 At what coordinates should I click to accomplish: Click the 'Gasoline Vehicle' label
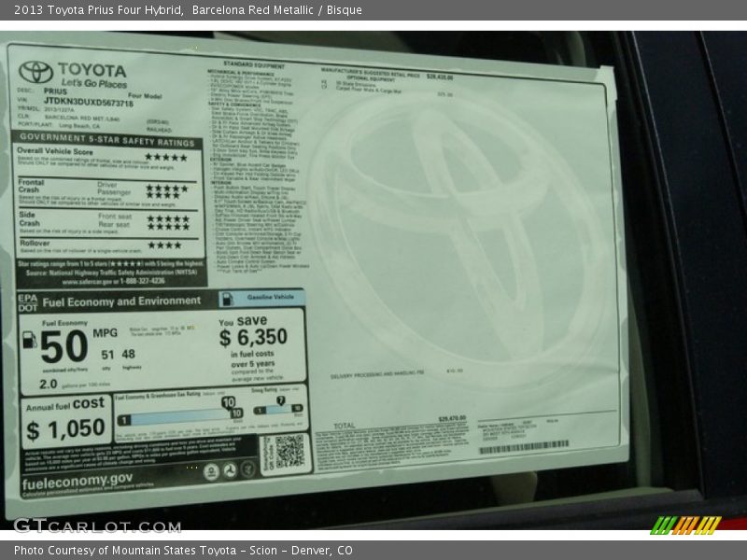(271, 297)
